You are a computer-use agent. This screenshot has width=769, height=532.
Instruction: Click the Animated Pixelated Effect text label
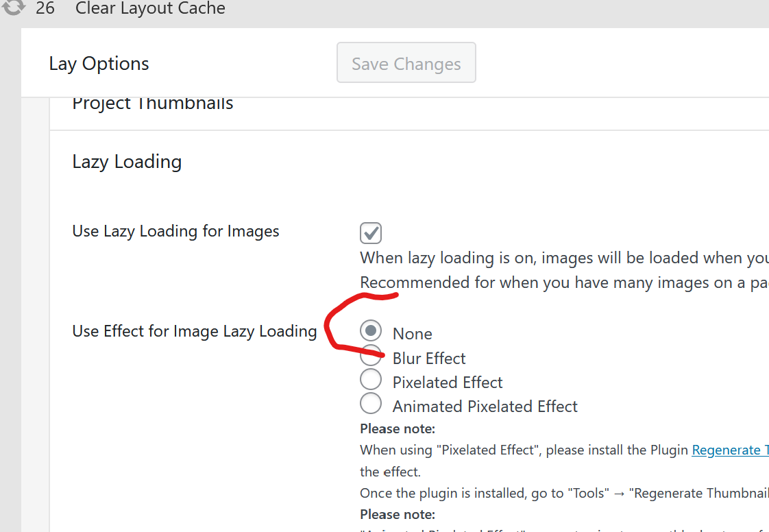point(485,407)
